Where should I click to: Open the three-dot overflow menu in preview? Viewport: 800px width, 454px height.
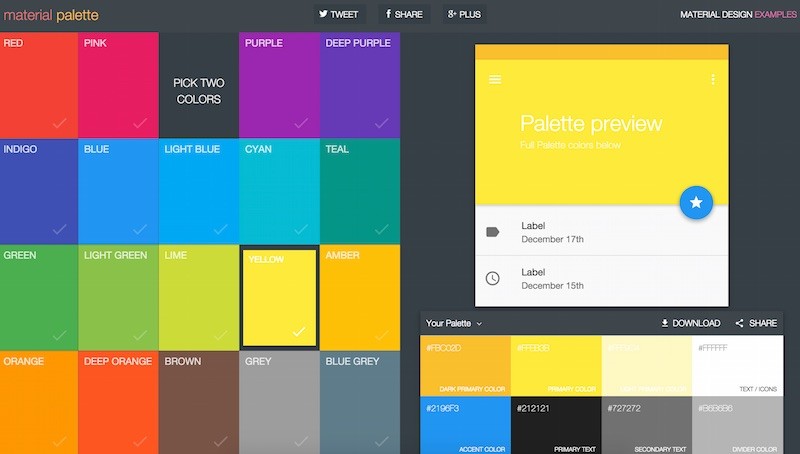tap(713, 80)
